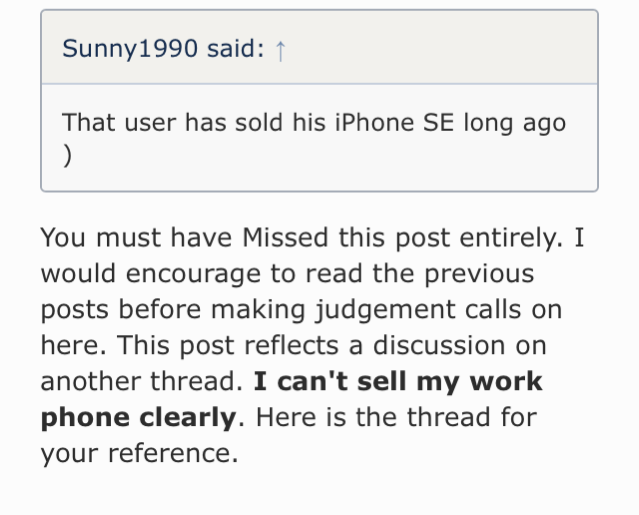Jump to original post via up arrow
The height and width of the screenshot is (515, 639).
280,50
